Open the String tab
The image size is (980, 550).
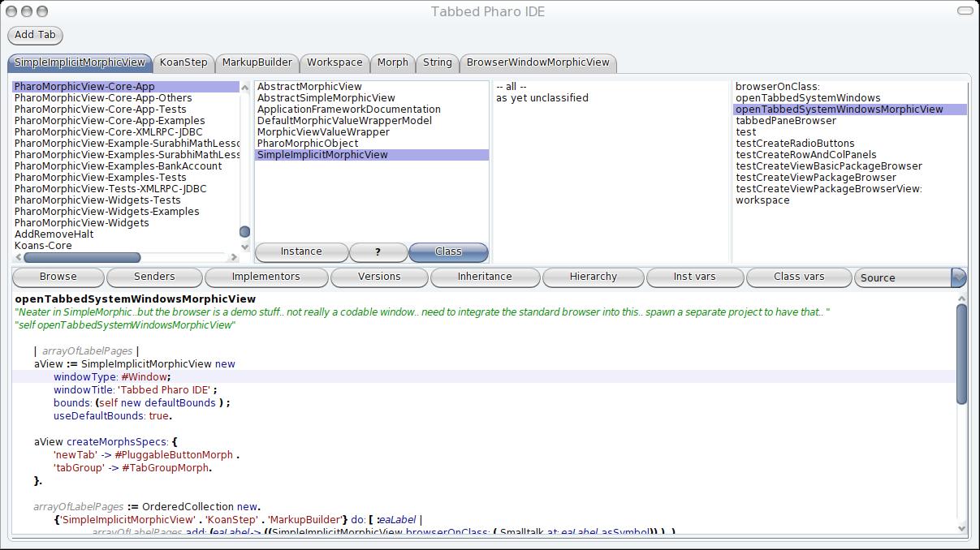click(438, 62)
